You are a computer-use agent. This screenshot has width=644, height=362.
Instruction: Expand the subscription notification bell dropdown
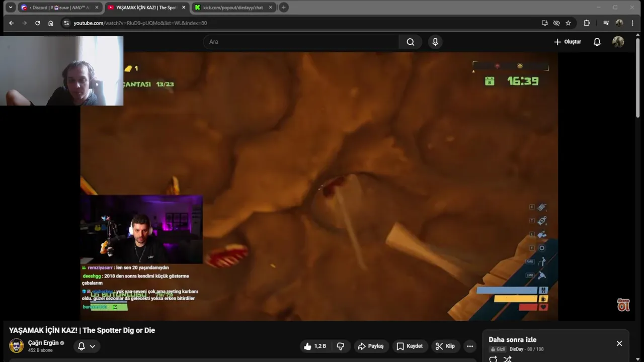point(87,346)
